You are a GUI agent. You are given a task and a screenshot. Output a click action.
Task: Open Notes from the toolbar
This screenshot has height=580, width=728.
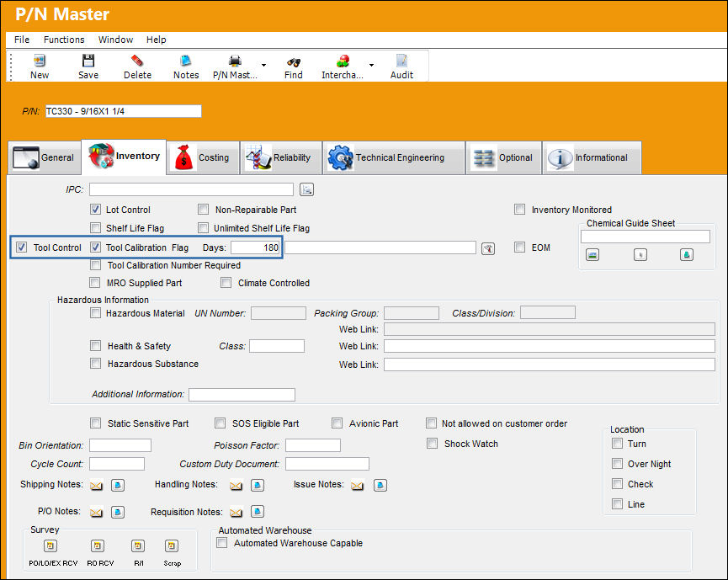[x=186, y=61]
